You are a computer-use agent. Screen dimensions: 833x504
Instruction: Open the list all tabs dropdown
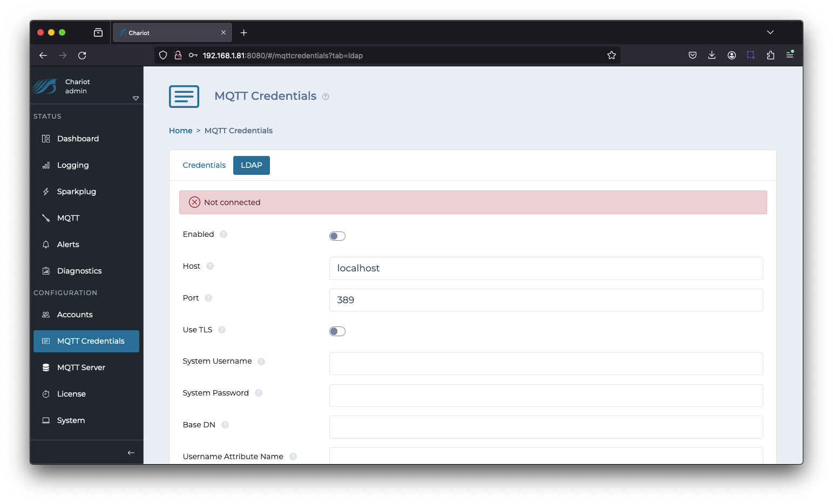pyautogui.click(x=770, y=32)
